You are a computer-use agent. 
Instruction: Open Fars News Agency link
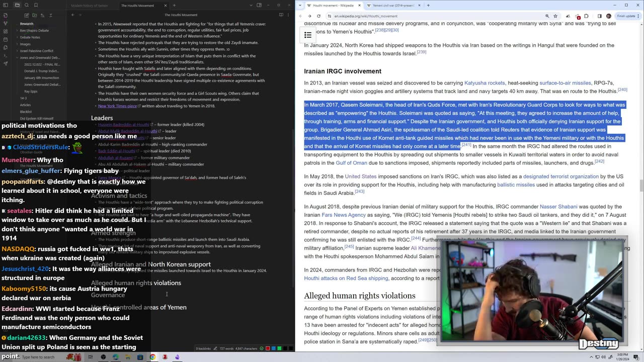coord(344,215)
